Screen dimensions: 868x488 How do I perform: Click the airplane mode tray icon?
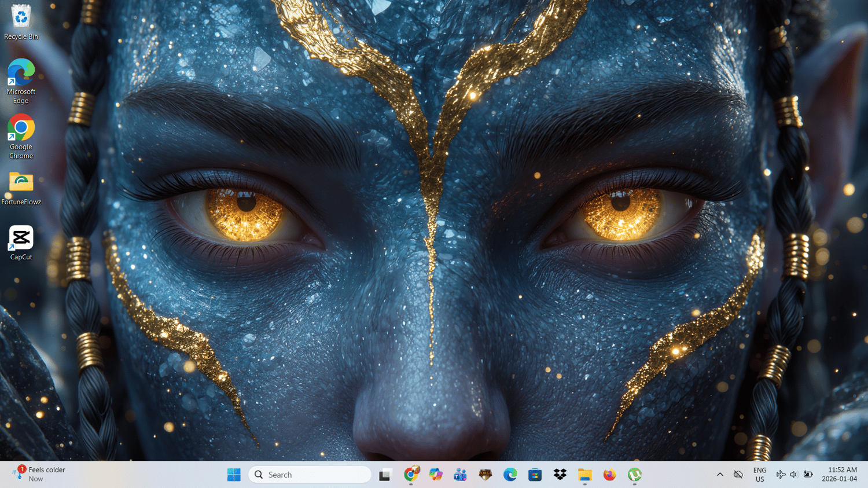click(781, 475)
